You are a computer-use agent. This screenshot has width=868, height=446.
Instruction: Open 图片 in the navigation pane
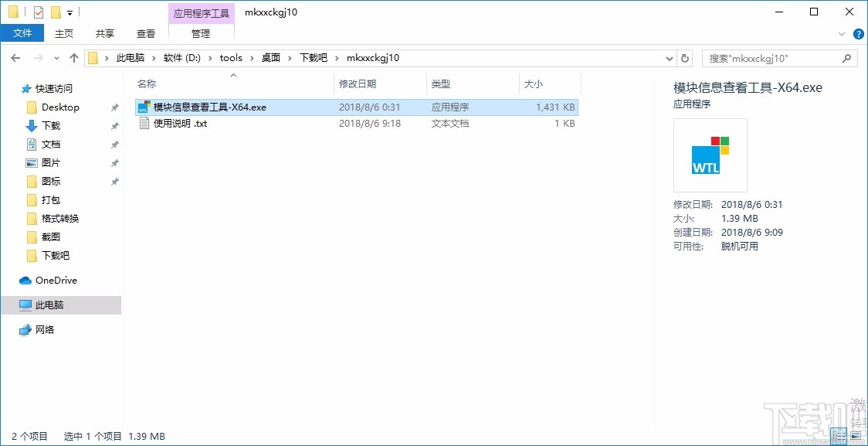[51, 163]
